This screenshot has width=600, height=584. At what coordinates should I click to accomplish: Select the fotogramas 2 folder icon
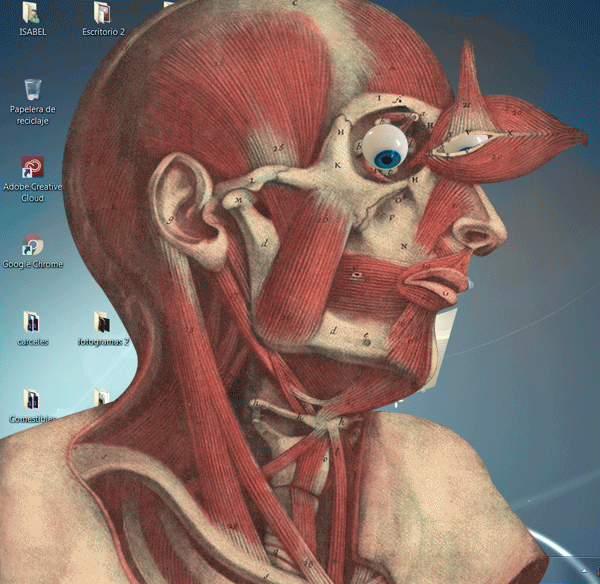coord(102,322)
